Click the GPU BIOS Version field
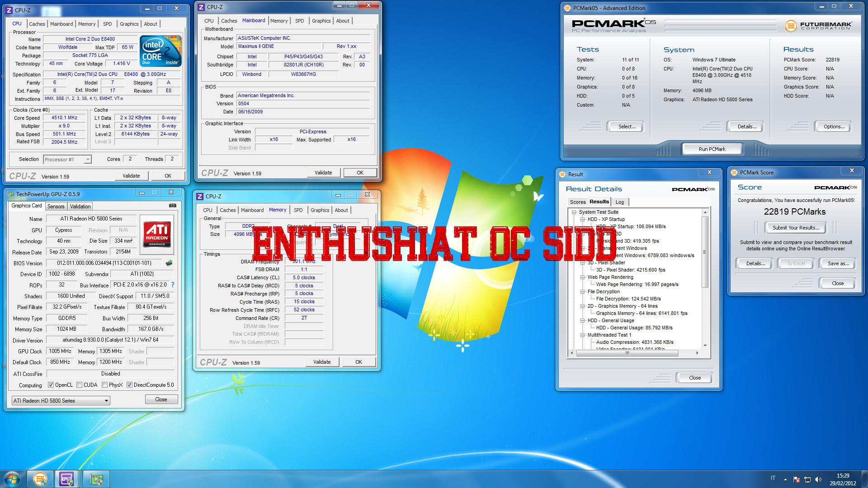868x488 pixels. [104, 263]
